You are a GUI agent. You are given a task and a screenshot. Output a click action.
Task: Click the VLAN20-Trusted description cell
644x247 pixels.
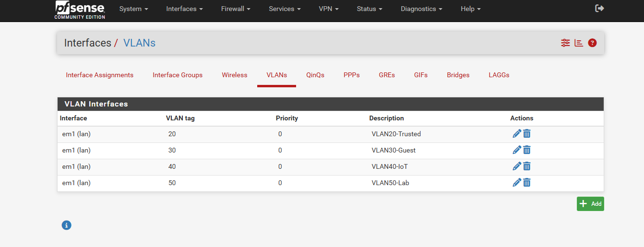396,134
